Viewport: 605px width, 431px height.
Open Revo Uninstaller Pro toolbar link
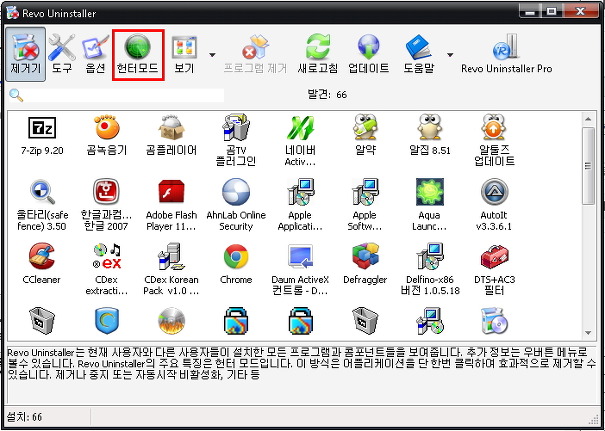(507, 54)
